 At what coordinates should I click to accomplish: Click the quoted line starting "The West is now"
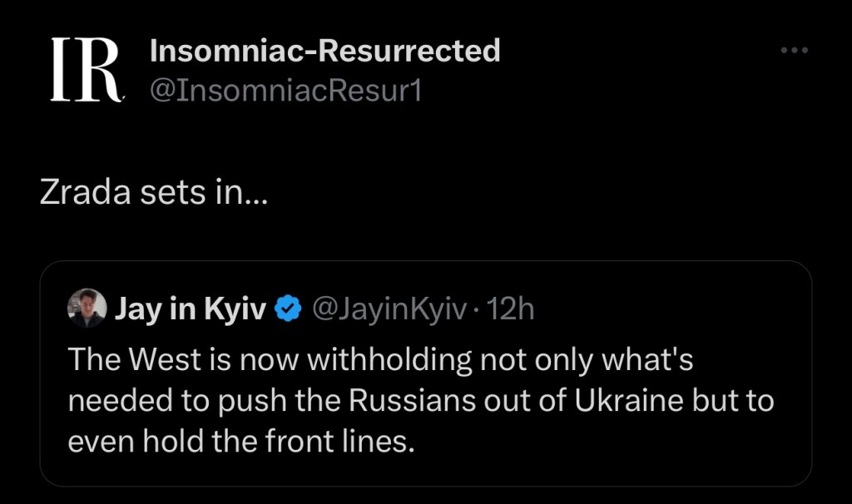pyautogui.click(x=379, y=360)
